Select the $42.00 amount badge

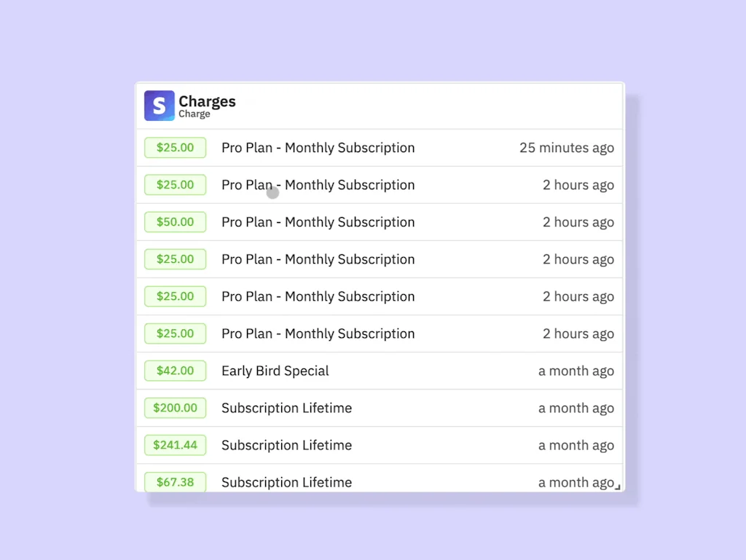point(175,371)
